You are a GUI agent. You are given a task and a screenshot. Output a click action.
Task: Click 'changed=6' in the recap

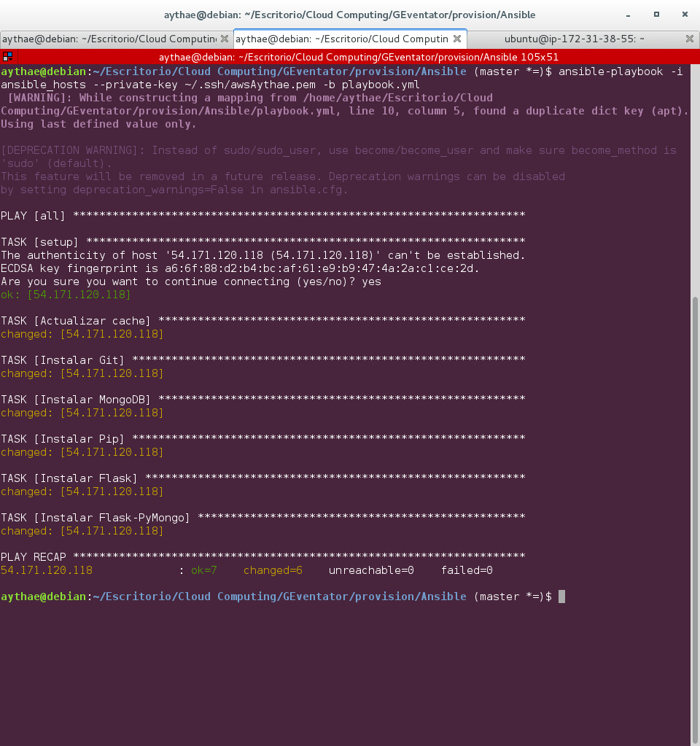(x=273, y=570)
